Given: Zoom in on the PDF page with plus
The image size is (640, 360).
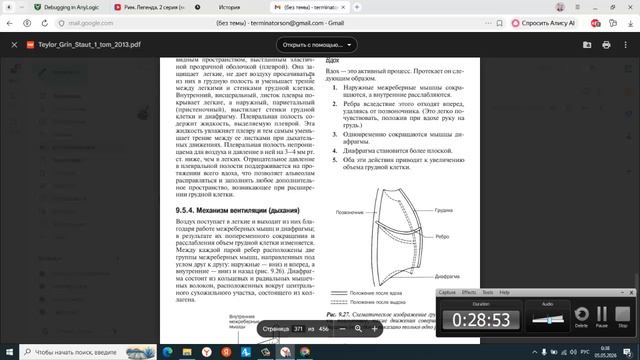Looking at the screenshot, I should click(374, 329).
